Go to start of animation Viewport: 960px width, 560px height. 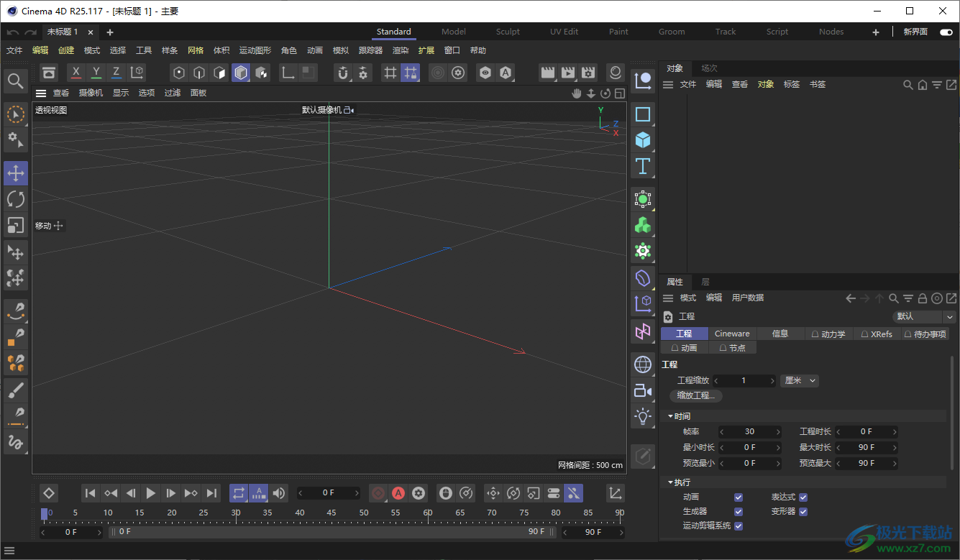click(90, 493)
